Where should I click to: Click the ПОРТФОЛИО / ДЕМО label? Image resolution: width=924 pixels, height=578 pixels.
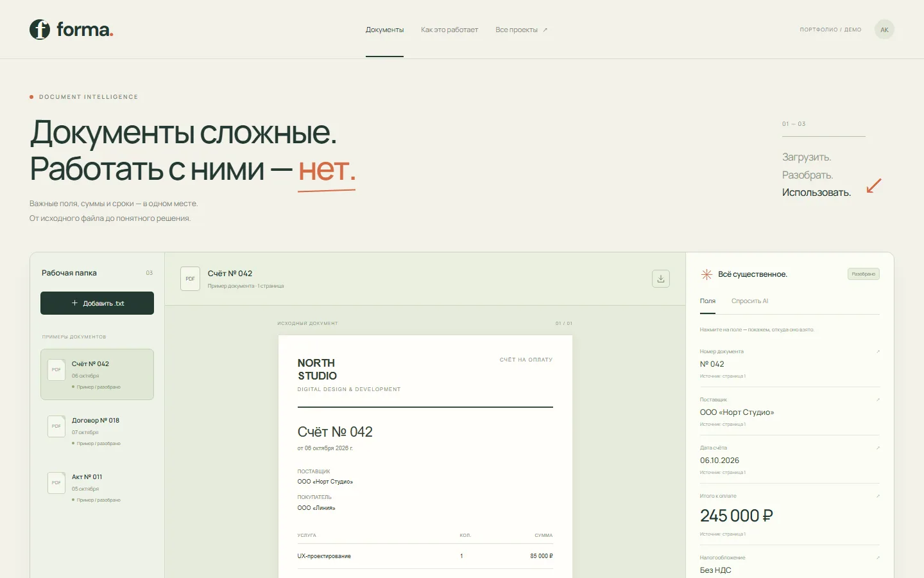click(830, 30)
